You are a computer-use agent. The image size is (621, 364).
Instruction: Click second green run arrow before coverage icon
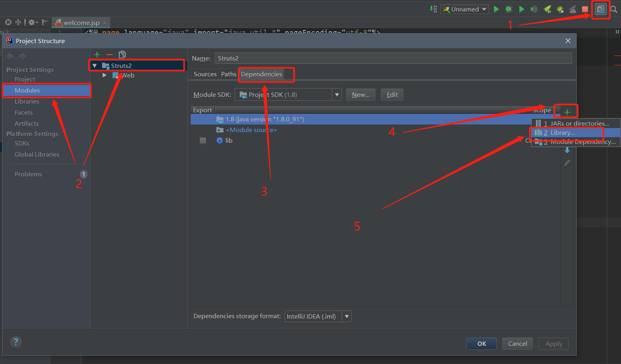click(x=522, y=9)
